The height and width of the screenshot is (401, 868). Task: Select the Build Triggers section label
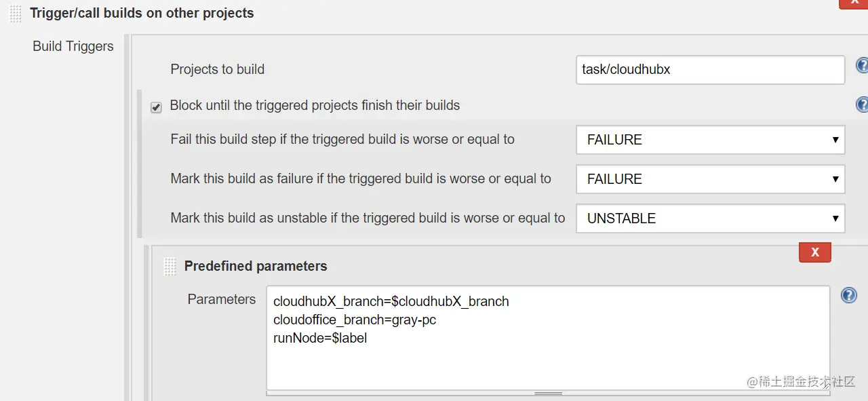click(x=73, y=46)
